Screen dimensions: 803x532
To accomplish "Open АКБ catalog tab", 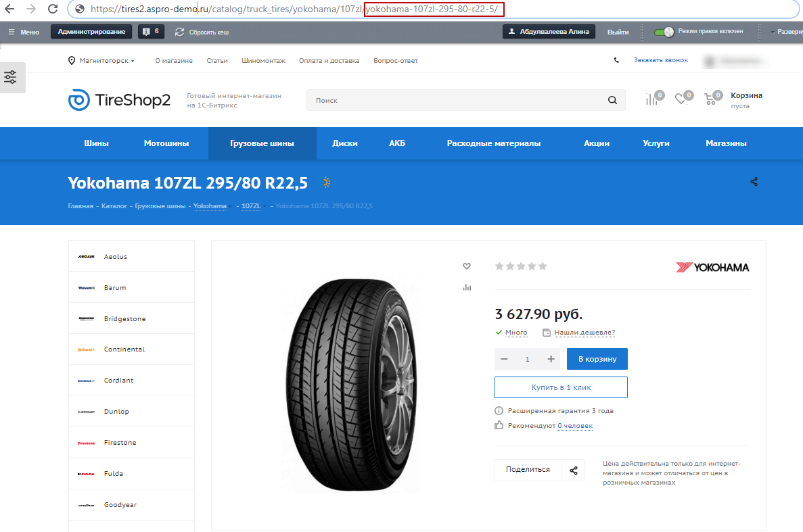I will [x=397, y=143].
